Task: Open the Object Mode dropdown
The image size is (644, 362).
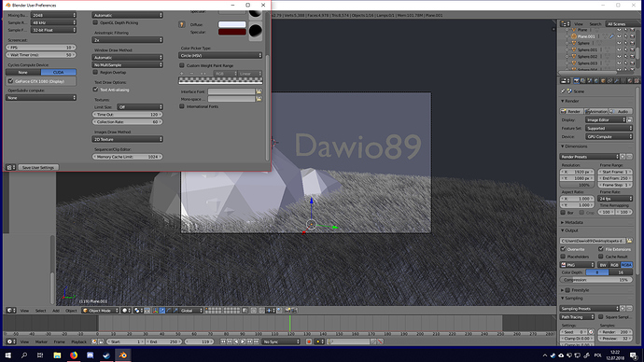Action: [100, 311]
